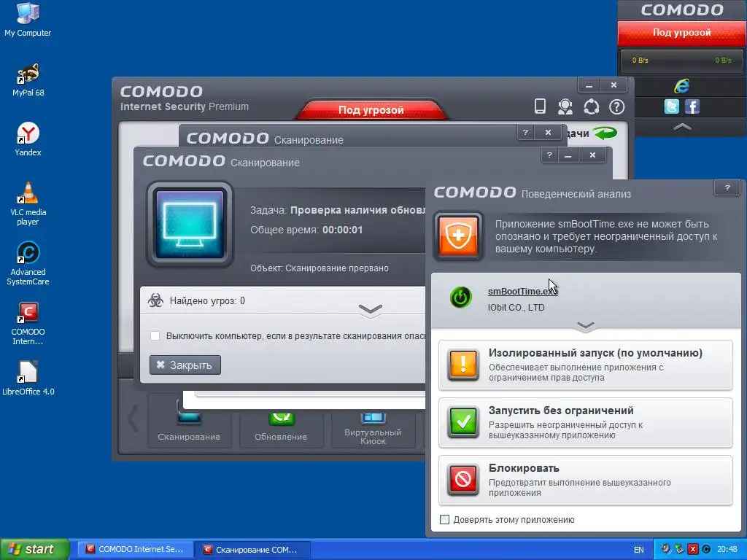Screen dimensions: 747x560
Task: Open My Computer desktop icon
Action: tap(28, 20)
